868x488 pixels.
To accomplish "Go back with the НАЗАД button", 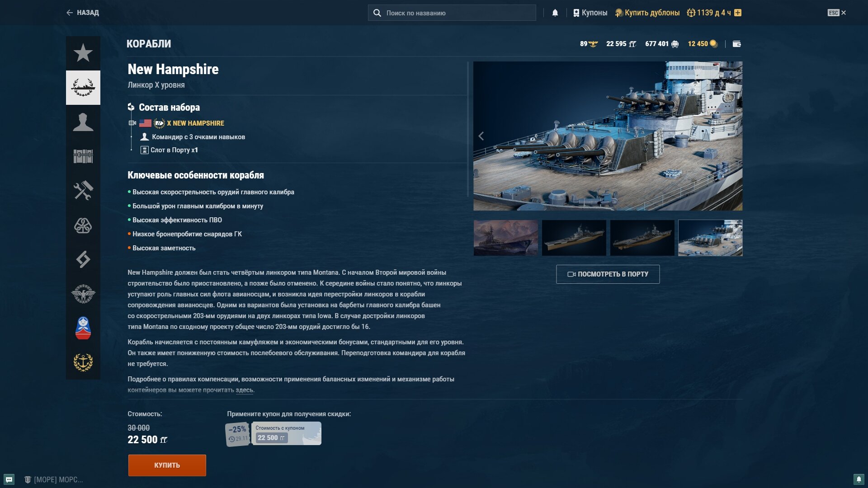I will point(82,13).
